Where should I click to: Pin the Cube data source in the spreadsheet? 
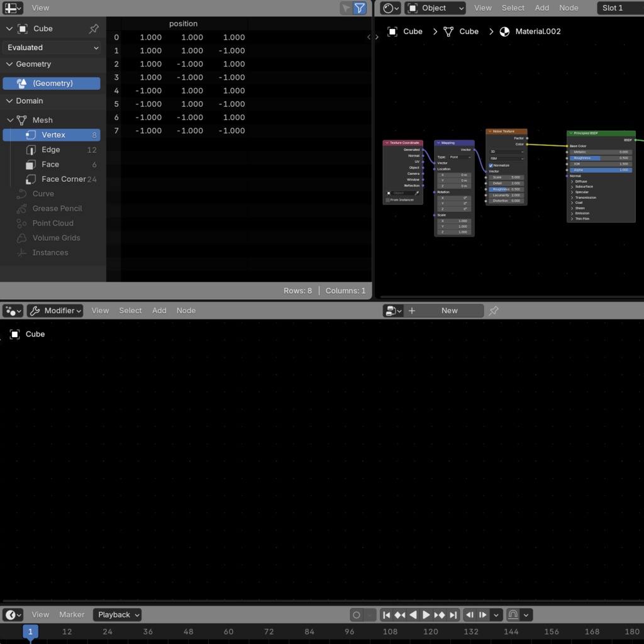pyautogui.click(x=94, y=28)
